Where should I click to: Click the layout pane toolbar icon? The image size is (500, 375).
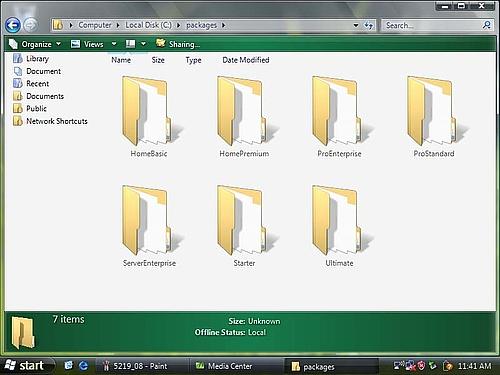click(x=130, y=44)
